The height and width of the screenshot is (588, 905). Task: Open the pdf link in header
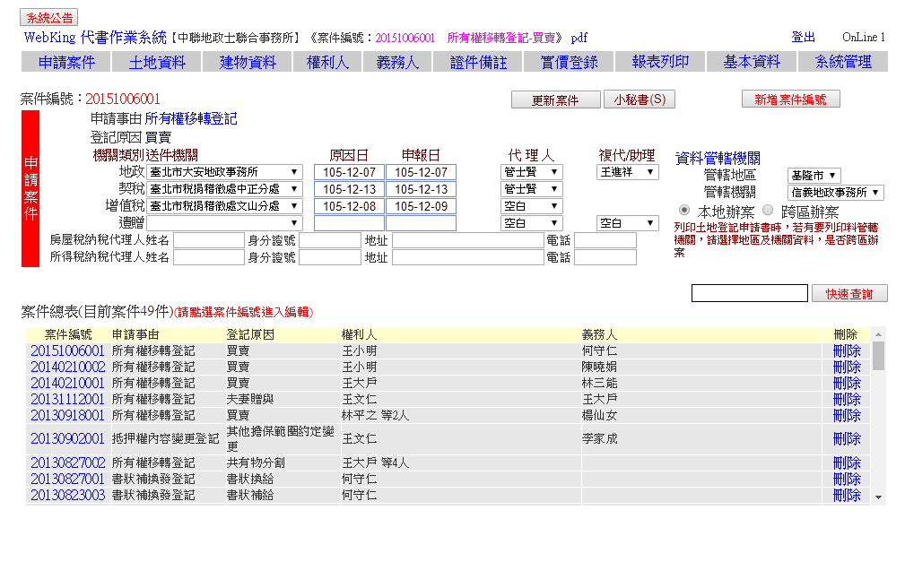pos(579,38)
